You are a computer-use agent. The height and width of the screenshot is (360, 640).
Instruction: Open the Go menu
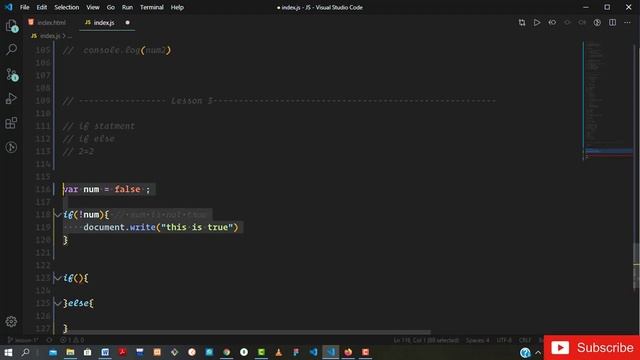point(111,7)
